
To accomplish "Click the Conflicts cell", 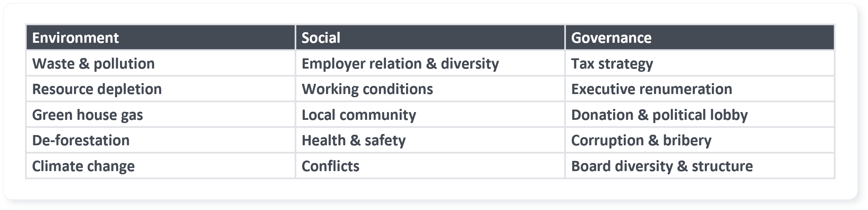I will 430,166.
